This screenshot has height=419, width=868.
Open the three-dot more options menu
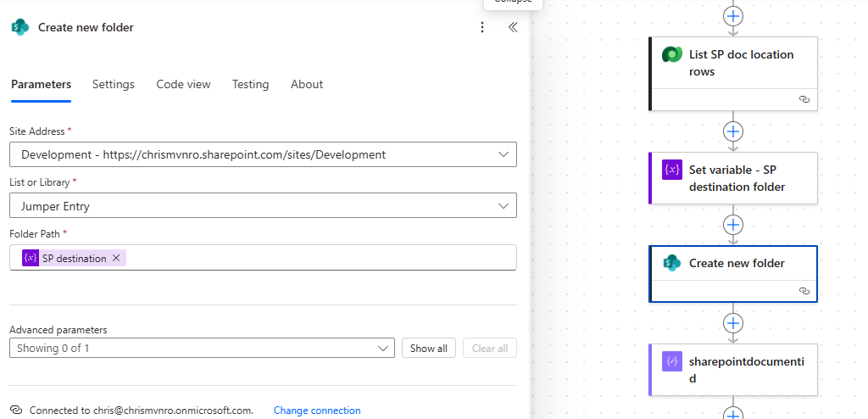click(x=482, y=27)
